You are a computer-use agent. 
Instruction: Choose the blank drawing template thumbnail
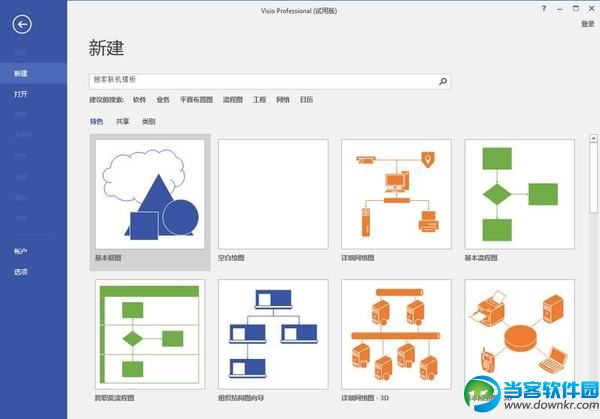tap(273, 194)
